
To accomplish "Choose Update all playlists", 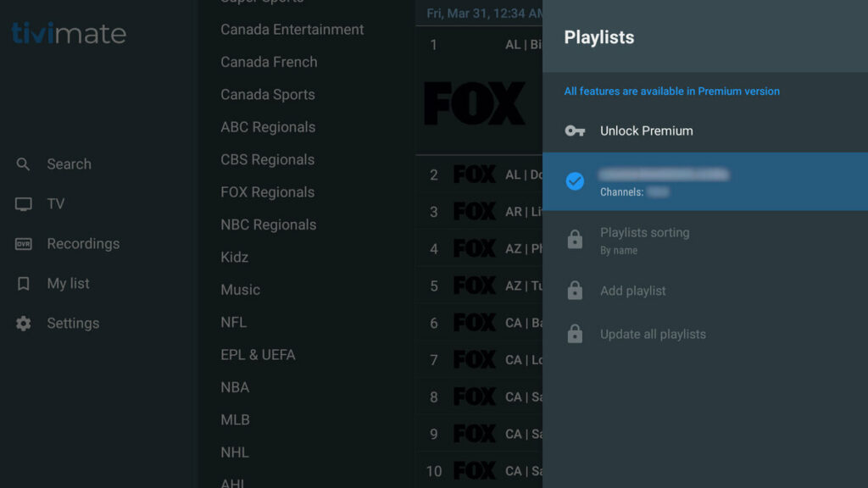I will [x=705, y=334].
